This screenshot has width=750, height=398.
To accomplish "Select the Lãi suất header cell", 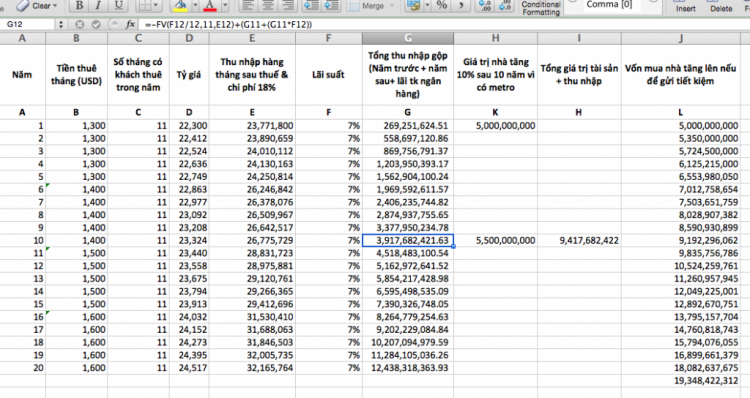I will click(329, 75).
